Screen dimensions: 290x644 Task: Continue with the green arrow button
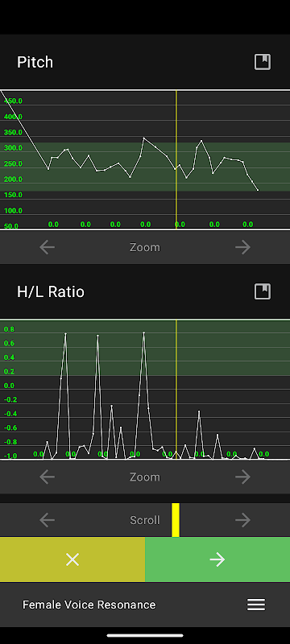point(217,559)
